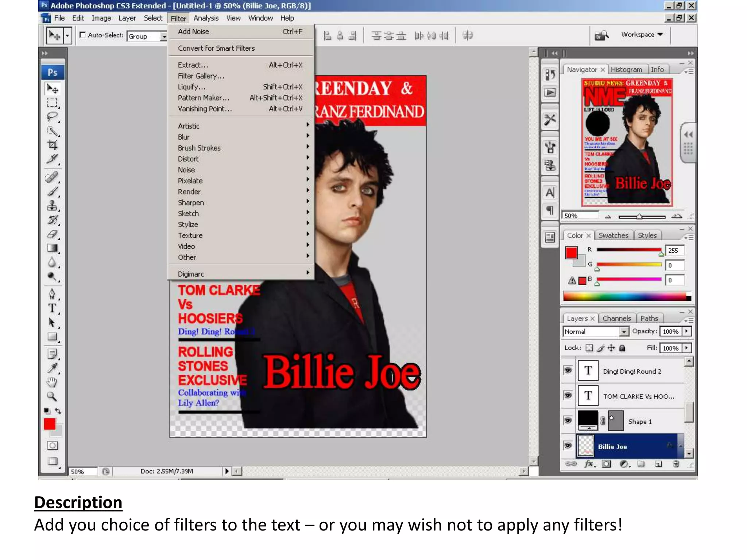Open the Layer menu
Image resolution: width=747 pixels, height=560 pixels.
click(127, 18)
